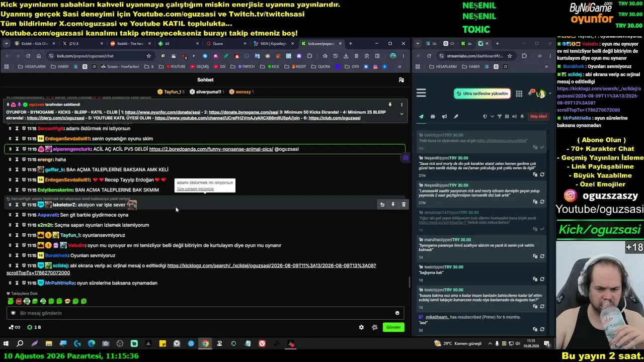The image size is (644, 362).
Task: Click mike0hearn_ in the resubscribed event
Action: [x=437, y=317]
